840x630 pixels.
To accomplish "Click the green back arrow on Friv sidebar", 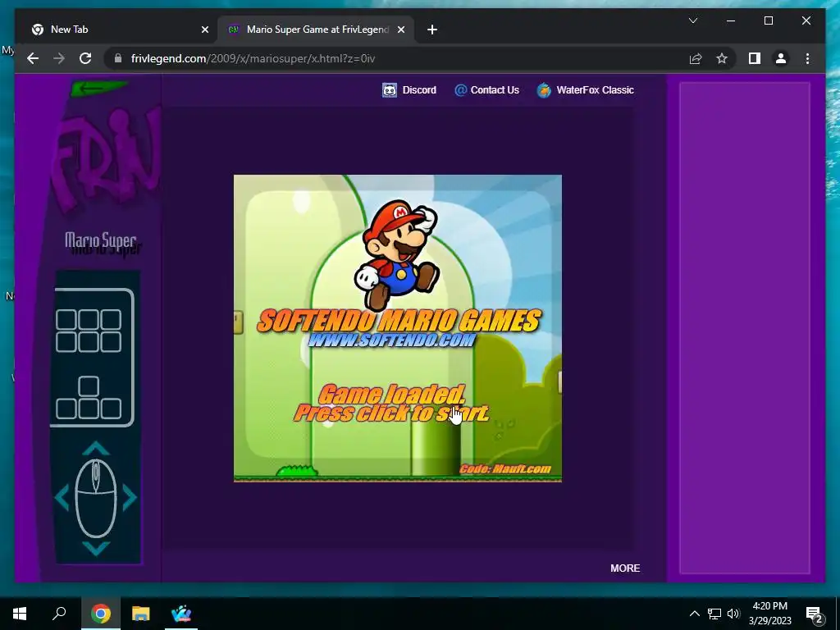I will [x=98, y=88].
